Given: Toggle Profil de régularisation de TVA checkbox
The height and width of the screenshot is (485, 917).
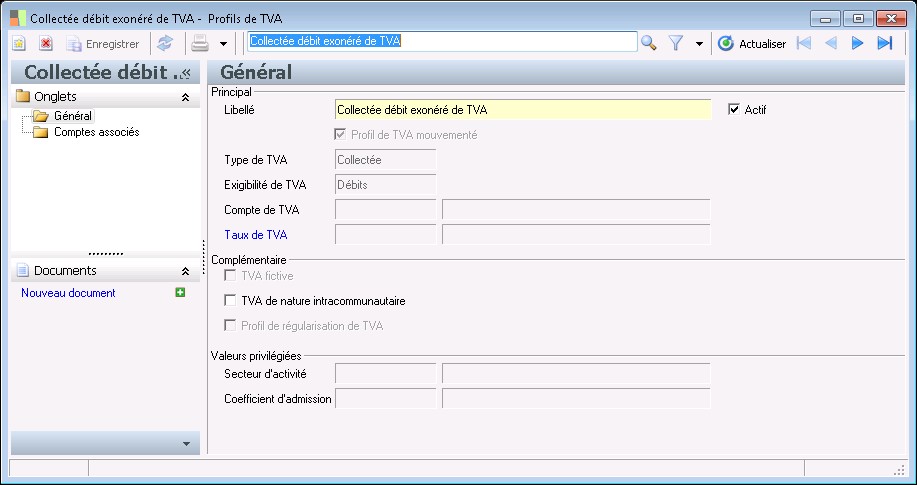Looking at the screenshot, I should [x=230, y=325].
